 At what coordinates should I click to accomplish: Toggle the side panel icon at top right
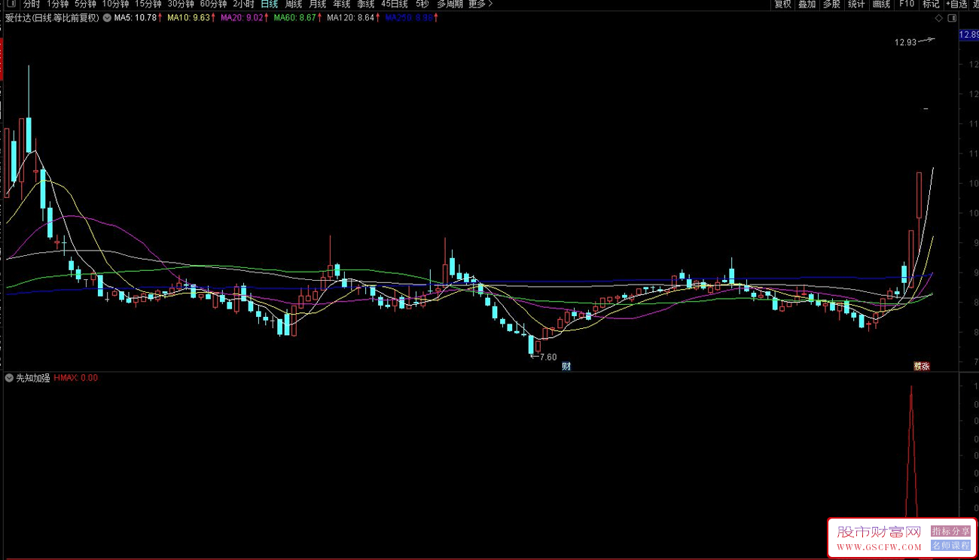952,18
